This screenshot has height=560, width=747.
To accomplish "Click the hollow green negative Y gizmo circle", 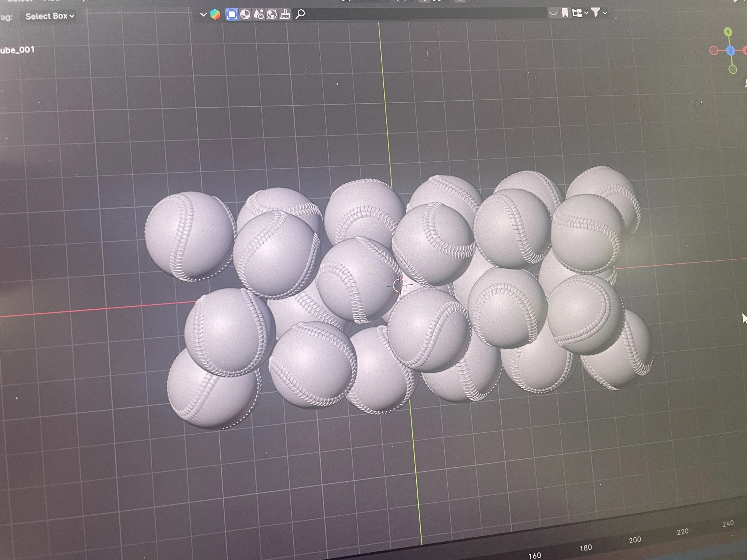I will pyautogui.click(x=733, y=70).
